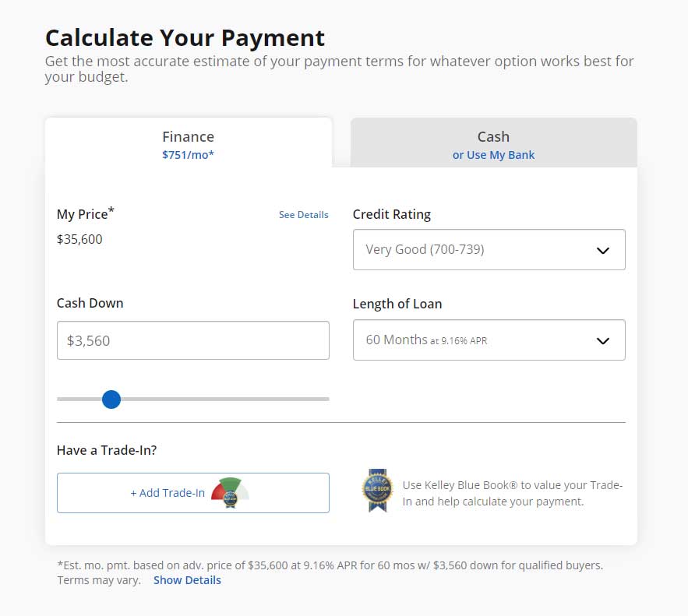The image size is (688, 616).
Task: Click the gauge icon in Add Trade-In
Action: (230, 492)
